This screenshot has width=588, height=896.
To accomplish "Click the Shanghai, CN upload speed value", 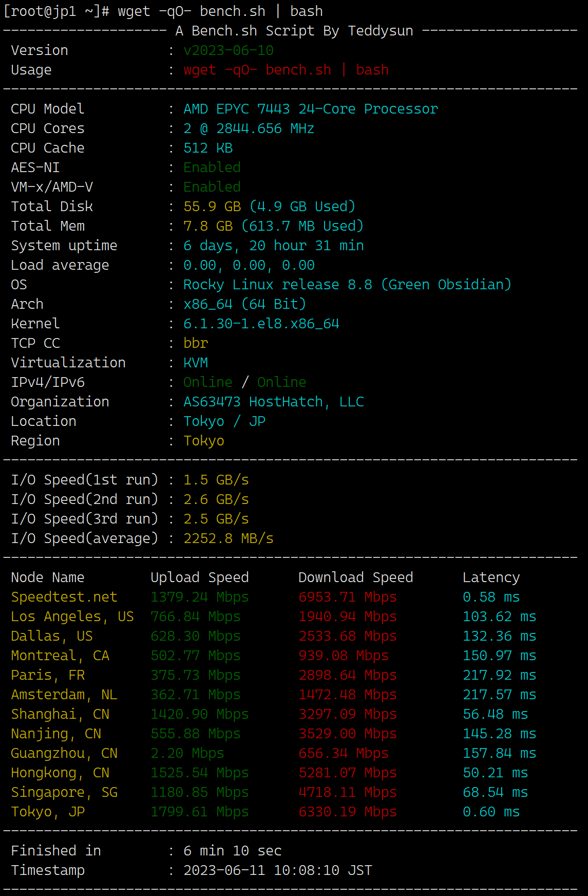I will click(200, 714).
